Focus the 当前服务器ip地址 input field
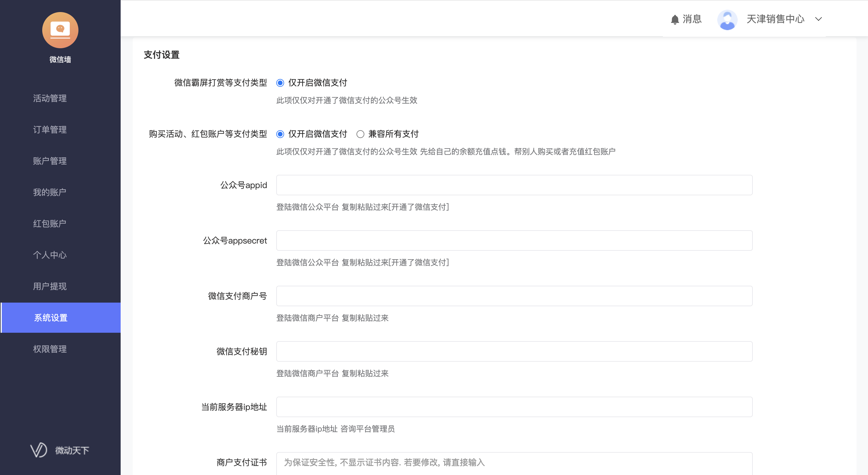This screenshot has height=475, width=868. pyautogui.click(x=514, y=407)
